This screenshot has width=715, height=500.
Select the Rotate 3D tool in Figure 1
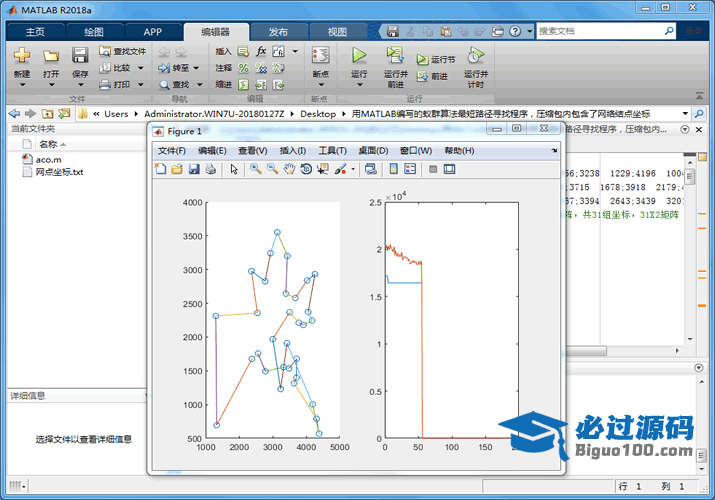(x=306, y=169)
